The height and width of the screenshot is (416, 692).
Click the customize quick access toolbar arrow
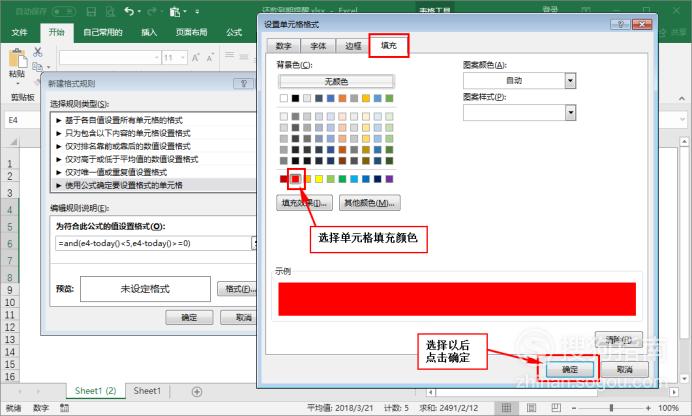tap(197, 11)
